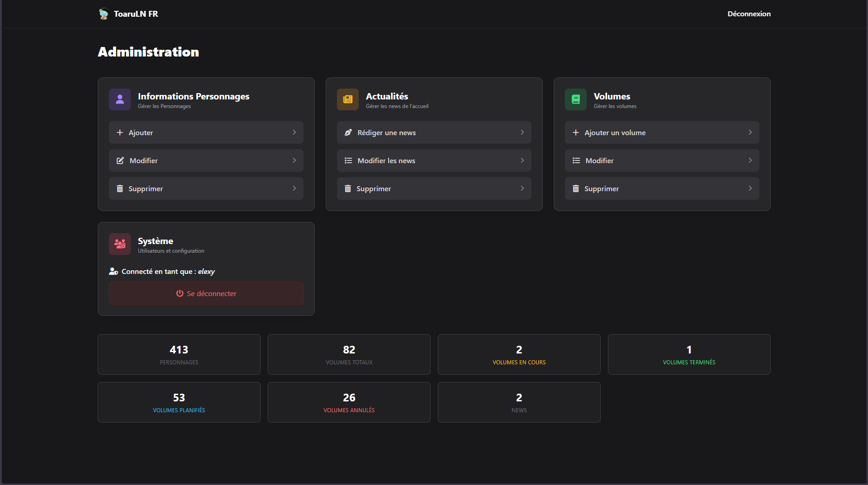This screenshot has width=868, height=485.
Task: Click the trash icon in Volumes Supprimer row
Action: pos(576,188)
